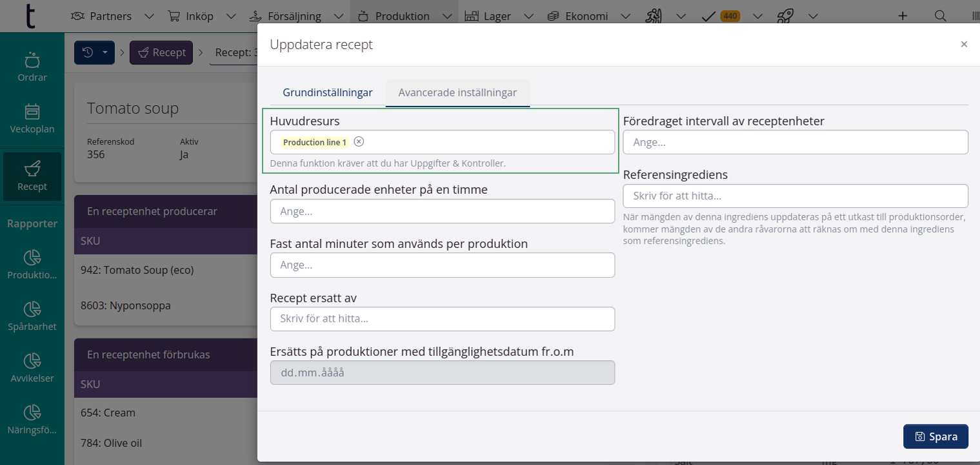Focus the Recept ersatt av field
Image resolution: width=980 pixels, height=465 pixels.
point(442,319)
